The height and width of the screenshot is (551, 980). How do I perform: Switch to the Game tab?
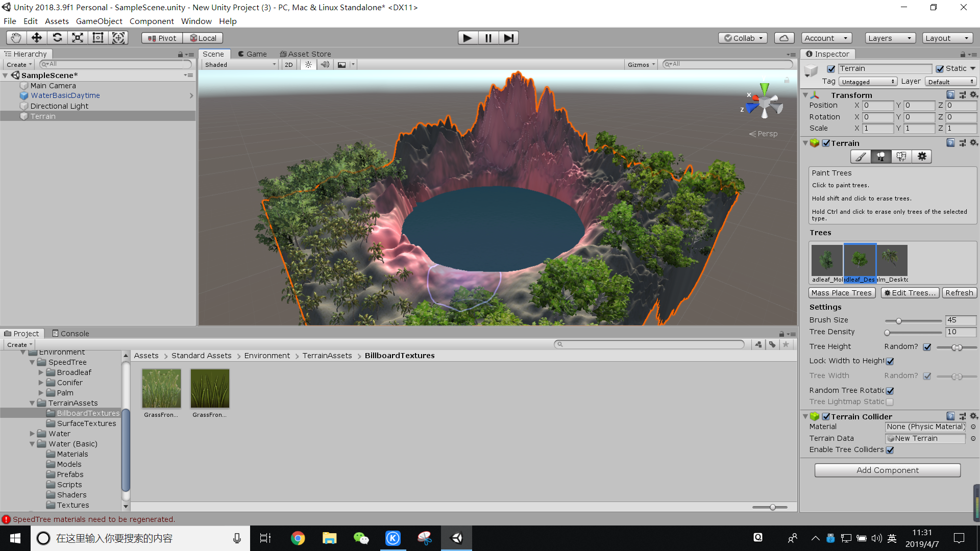pyautogui.click(x=253, y=54)
